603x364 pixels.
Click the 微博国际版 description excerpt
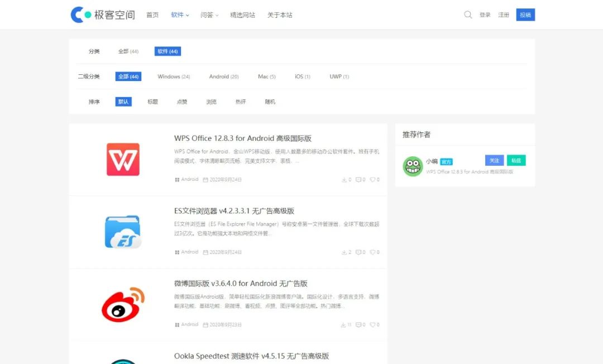point(276,301)
